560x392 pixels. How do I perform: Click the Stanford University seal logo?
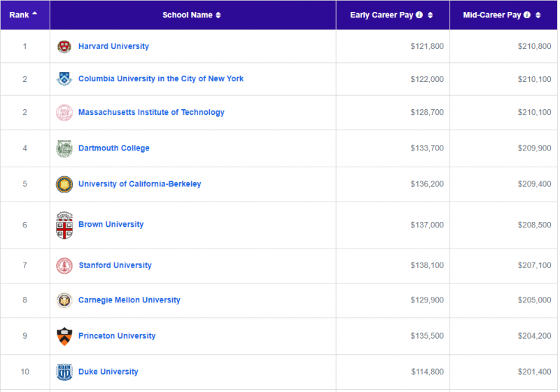pyautogui.click(x=64, y=265)
